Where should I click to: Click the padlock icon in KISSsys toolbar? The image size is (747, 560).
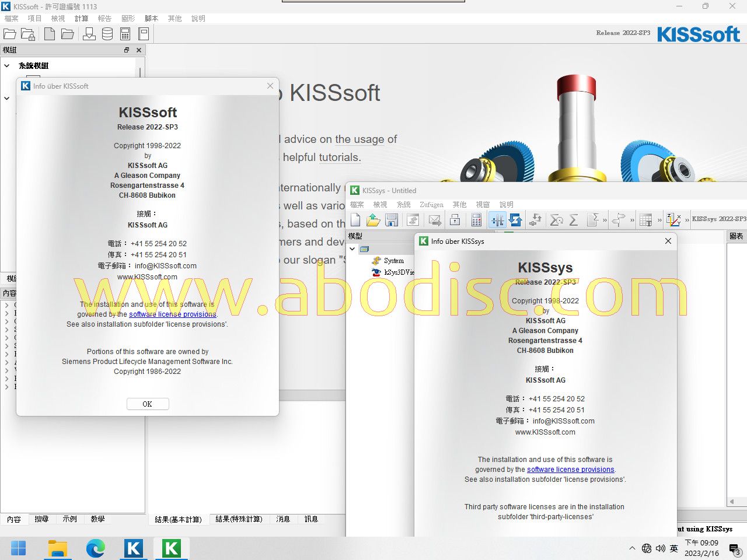point(455,220)
